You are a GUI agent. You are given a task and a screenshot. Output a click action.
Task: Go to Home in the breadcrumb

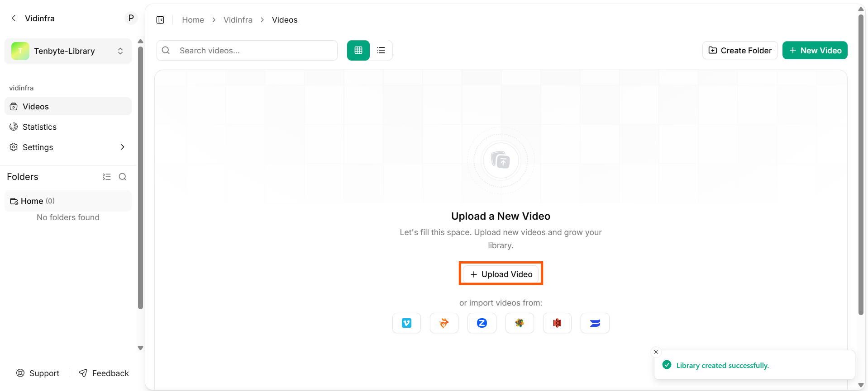[193, 20]
